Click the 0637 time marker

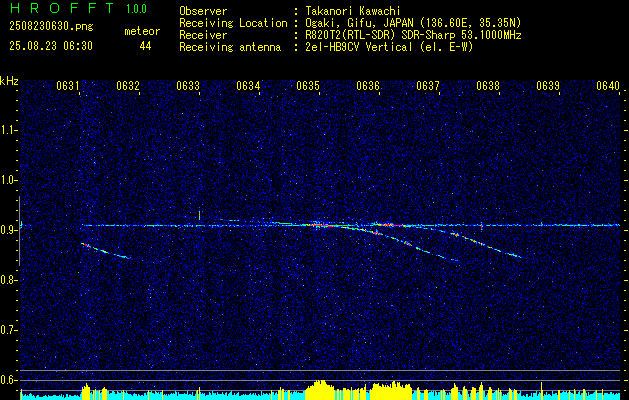click(428, 85)
